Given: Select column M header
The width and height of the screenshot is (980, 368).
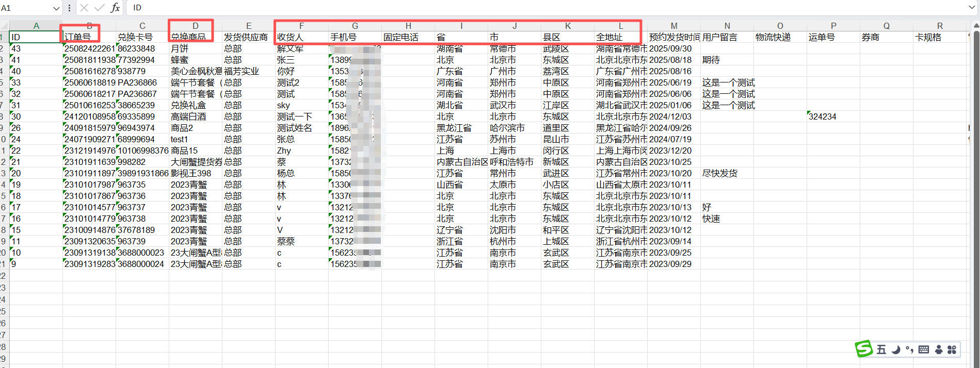Looking at the screenshot, I should coord(673,26).
